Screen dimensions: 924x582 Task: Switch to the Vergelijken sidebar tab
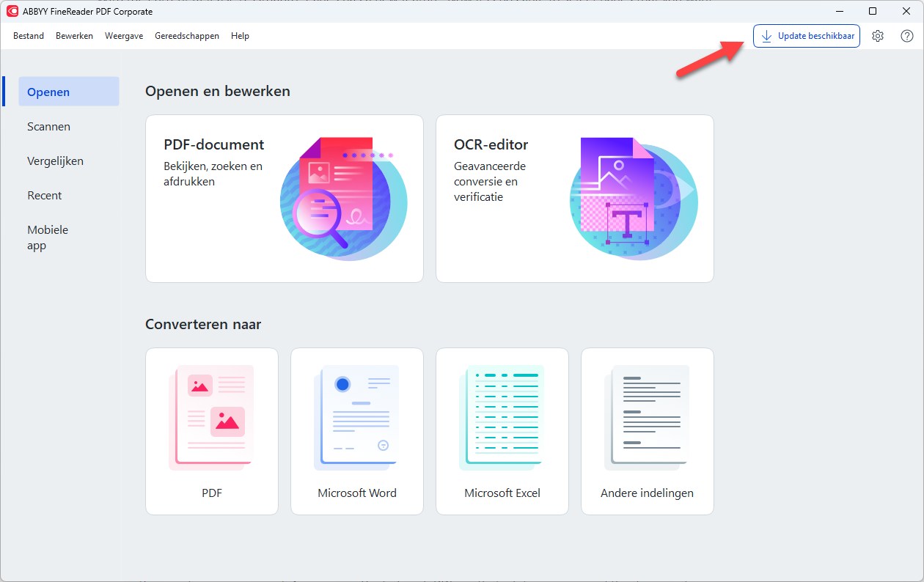pyautogui.click(x=56, y=161)
